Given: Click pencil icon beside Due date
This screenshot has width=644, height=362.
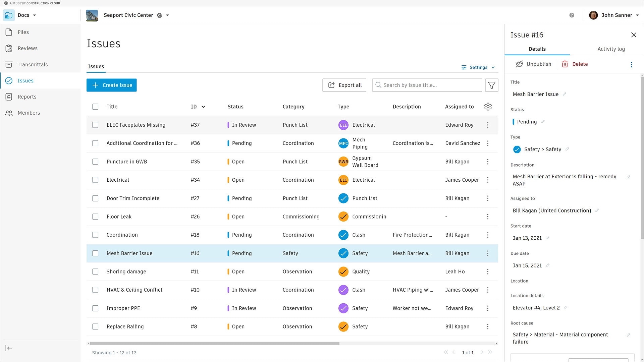Looking at the screenshot, I should [548, 265].
